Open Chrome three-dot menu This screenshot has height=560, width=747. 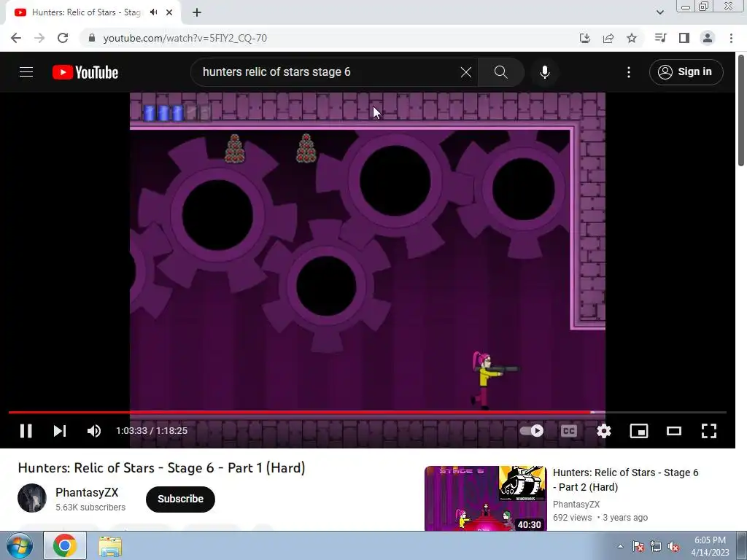click(731, 38)
